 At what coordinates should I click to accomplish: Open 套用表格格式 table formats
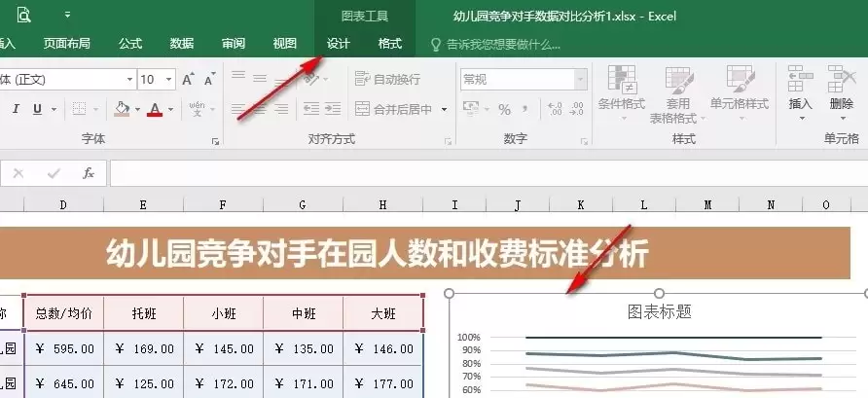pyautogui.click(x=677, y=93)
